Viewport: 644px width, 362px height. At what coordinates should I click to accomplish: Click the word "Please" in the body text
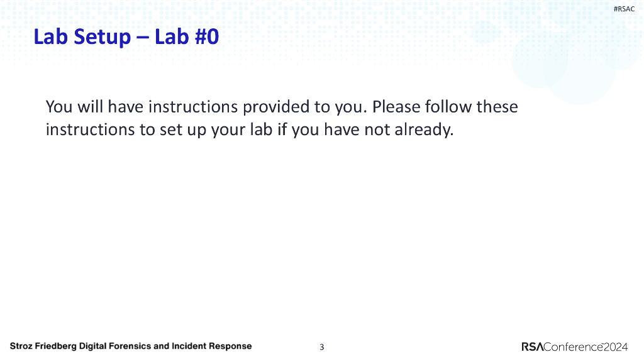tap(396, 107)
